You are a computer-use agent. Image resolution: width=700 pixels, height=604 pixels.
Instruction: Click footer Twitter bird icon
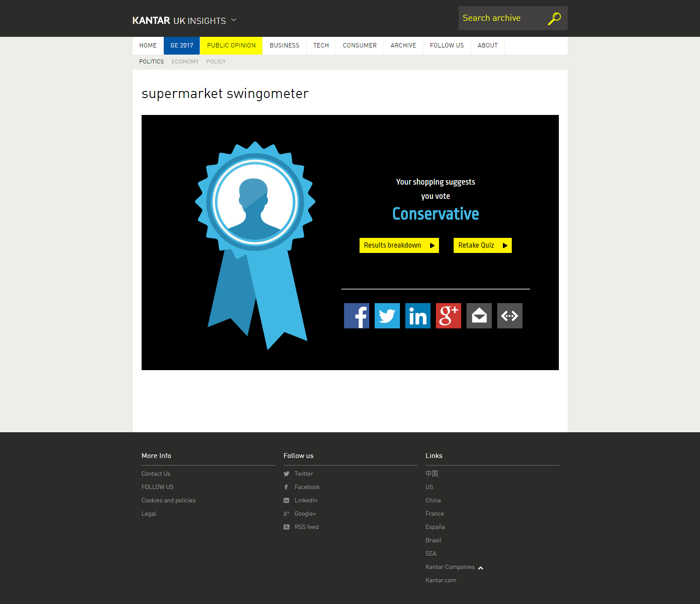click(286, 474)
